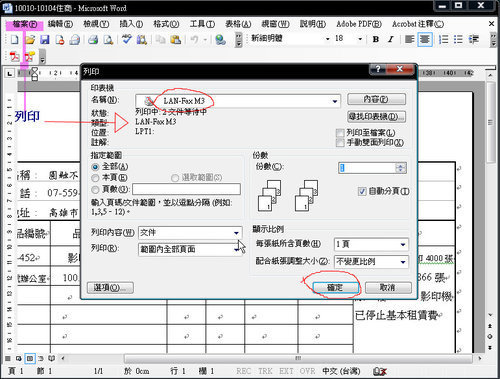Screen dimensions: 500x379
Task: Switch to print layout view button
Action: tap(30, 358)
